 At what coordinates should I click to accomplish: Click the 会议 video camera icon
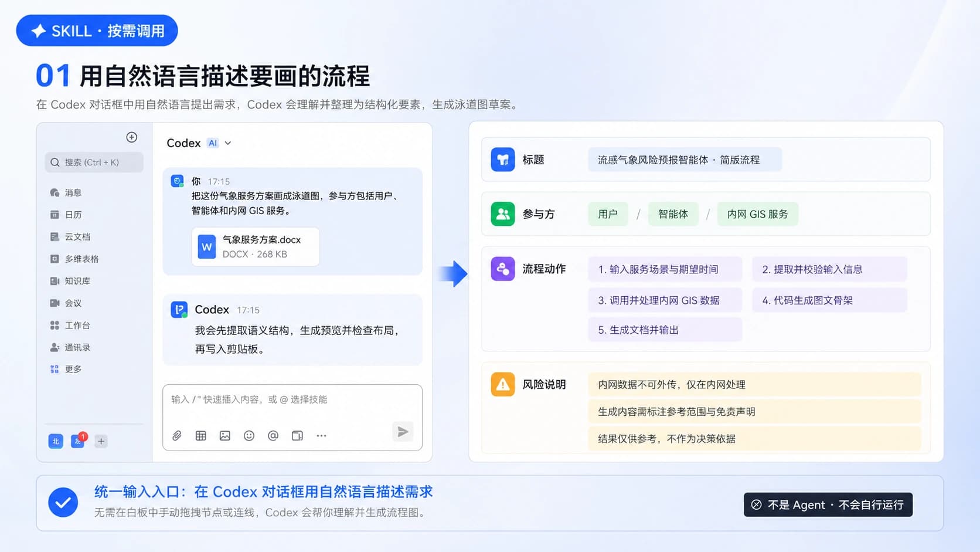(x=55, y=303)
